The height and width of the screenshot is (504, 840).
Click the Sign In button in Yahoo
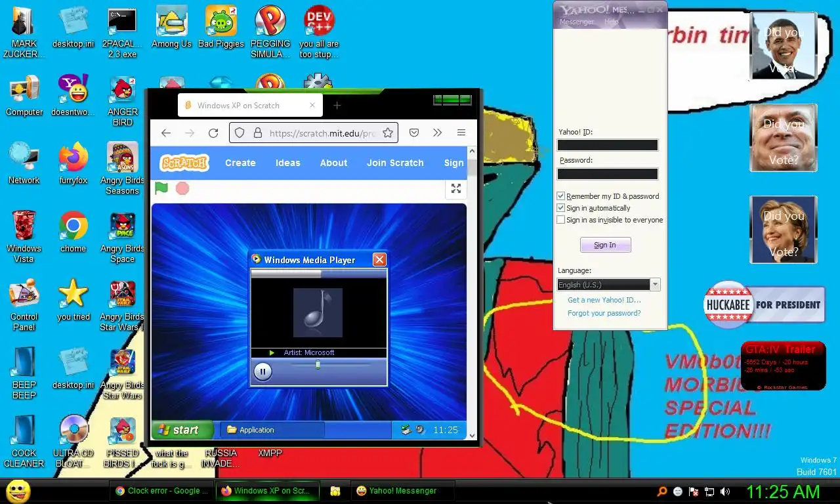[605, 245]
